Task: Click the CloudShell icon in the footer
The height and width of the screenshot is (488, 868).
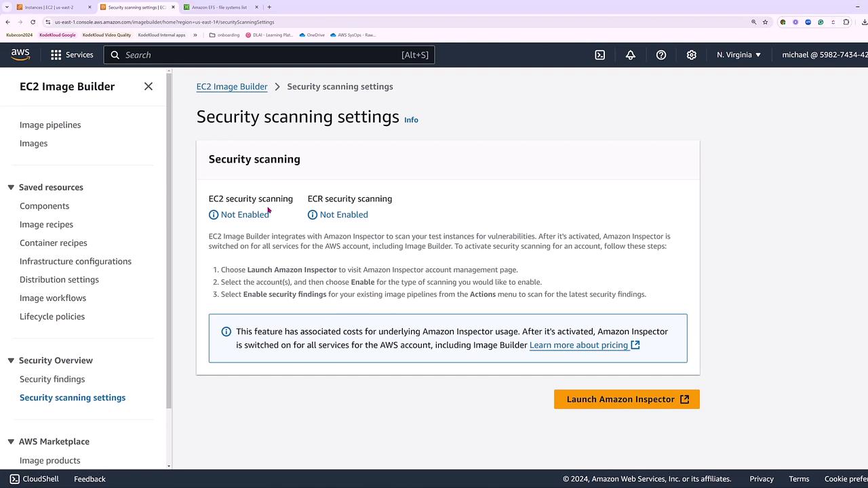Action: [15, 479]
